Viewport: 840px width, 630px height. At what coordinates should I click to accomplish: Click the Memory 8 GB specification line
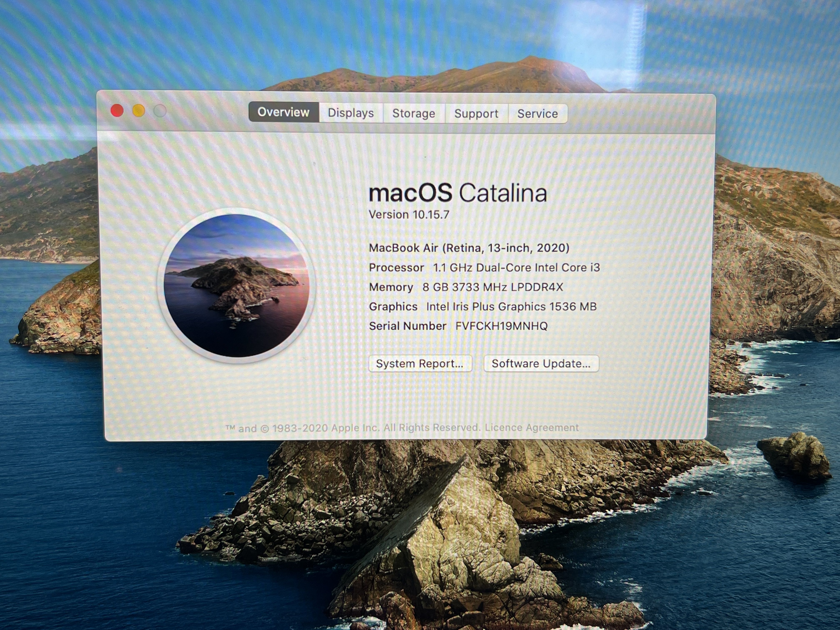tap(466, 287)
